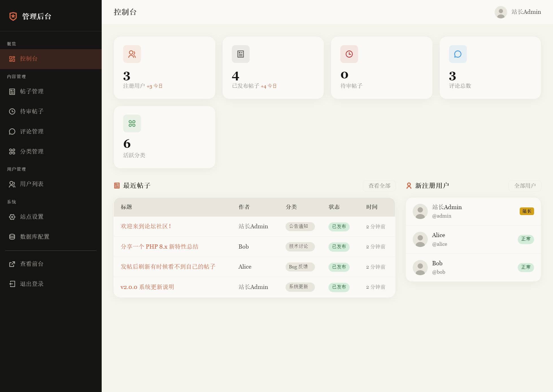Click Alice's avatar in 新注册用户 list
The width and height of the screenshot is (553, 392).
420,239
